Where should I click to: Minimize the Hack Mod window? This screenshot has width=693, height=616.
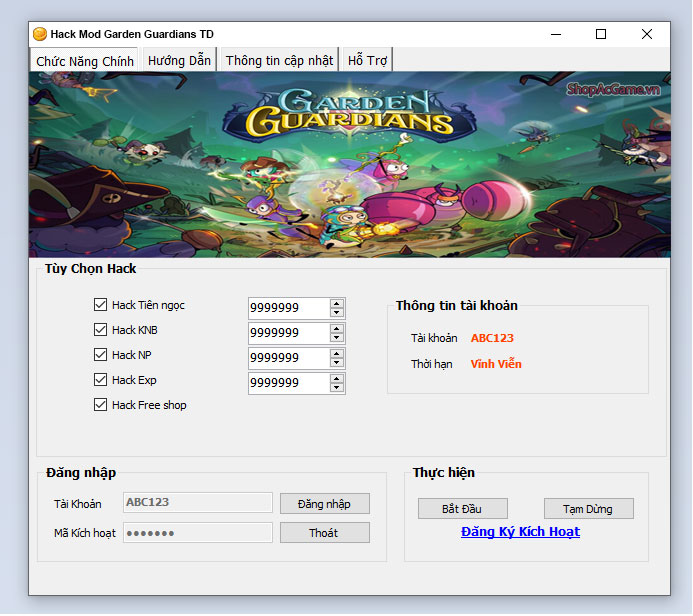click(556, 34)
